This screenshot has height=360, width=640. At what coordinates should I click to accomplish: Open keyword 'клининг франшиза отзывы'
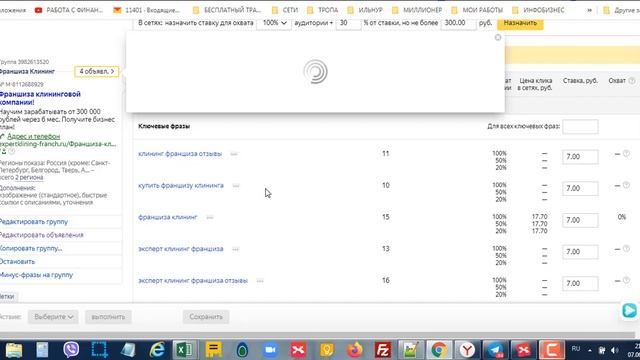(180, 154)
